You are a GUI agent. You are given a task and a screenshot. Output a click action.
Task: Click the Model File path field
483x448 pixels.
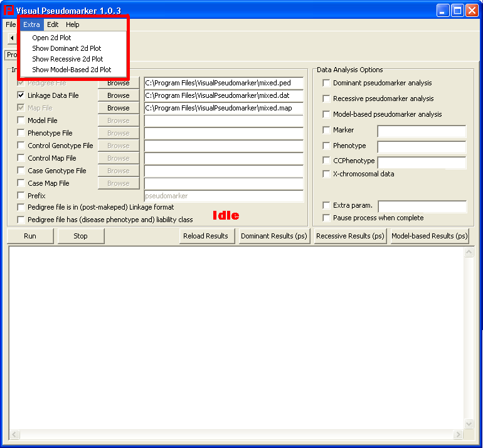pyautogui.click(x=224, y=120)
